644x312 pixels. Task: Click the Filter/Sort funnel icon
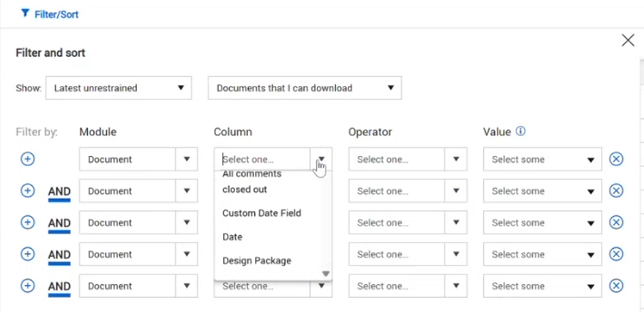point(25,14)
